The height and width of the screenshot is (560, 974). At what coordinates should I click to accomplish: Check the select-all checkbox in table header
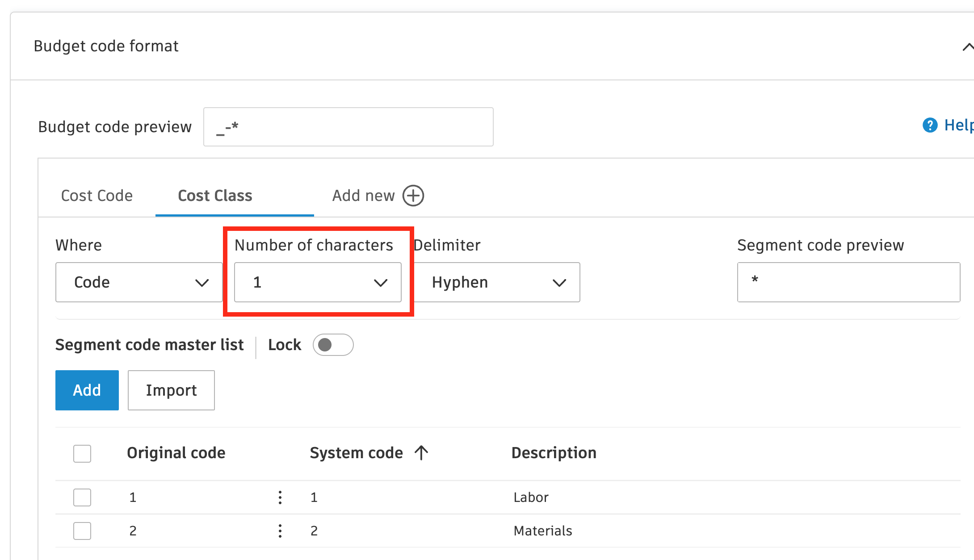[82, 453]
